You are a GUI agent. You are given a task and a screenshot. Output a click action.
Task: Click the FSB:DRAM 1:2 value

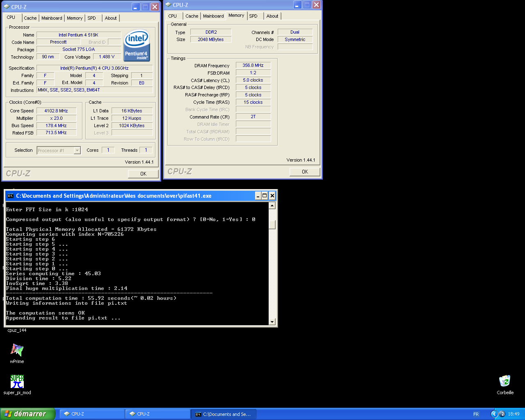(253, 73)
